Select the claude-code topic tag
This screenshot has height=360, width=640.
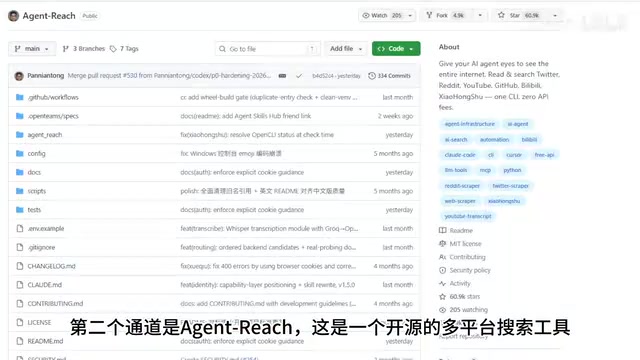tap(460, 155)
